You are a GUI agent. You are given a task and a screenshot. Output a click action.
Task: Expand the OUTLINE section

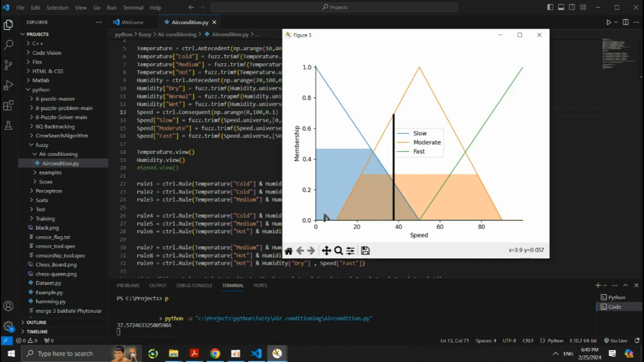click(36, 322)
